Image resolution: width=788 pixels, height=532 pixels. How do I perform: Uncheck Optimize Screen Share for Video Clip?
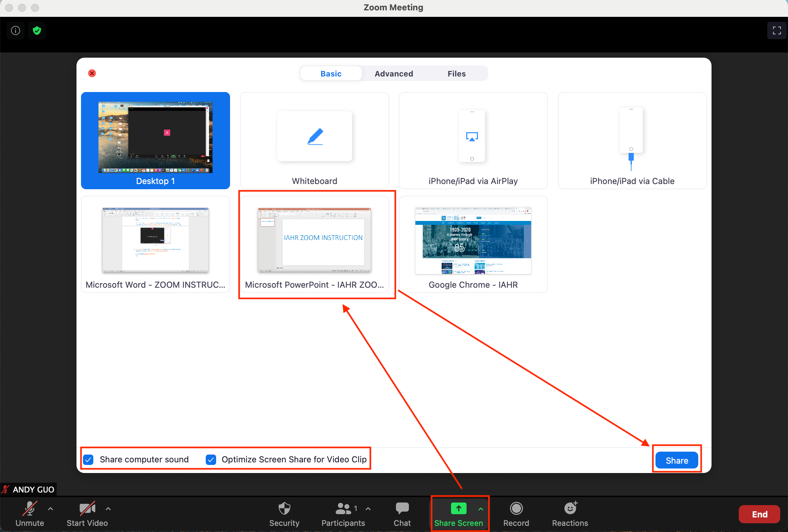tap(211, 459)
